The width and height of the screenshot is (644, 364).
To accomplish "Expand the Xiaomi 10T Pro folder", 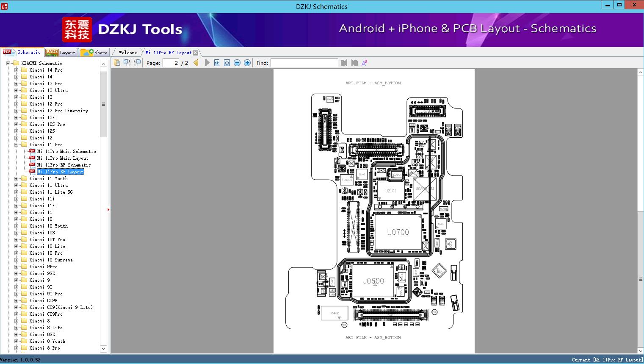I will point(17,239).
